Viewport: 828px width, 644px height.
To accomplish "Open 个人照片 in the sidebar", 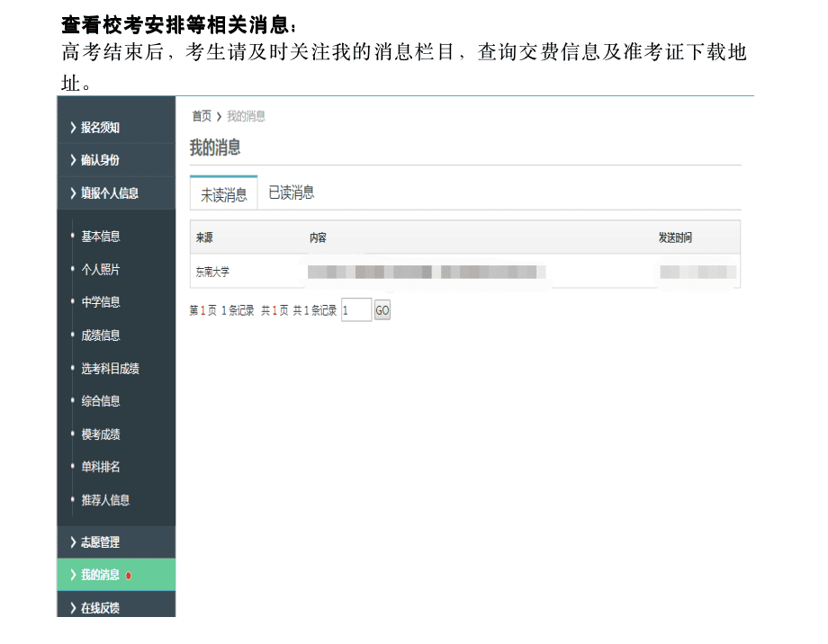I will click(100, 270).
